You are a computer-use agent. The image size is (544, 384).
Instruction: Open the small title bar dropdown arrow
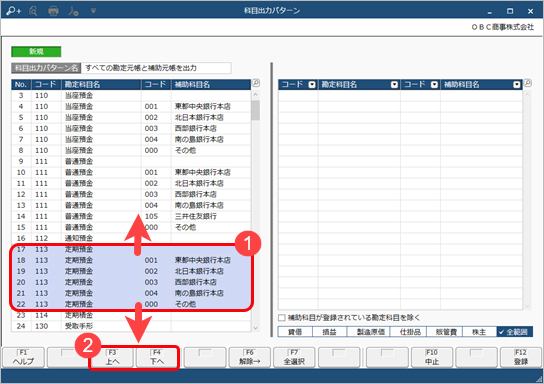point(93,11)
